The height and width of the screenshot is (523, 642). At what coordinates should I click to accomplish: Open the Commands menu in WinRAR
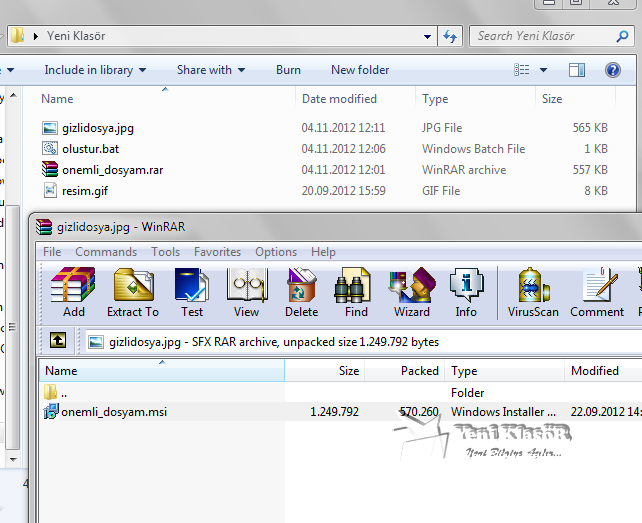(x=106, y=252)
